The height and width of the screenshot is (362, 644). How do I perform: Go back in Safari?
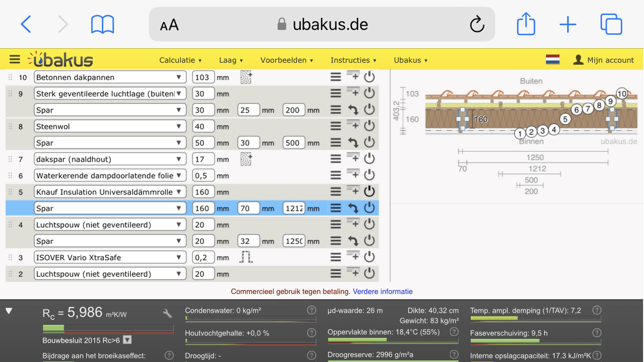point(26,24)
